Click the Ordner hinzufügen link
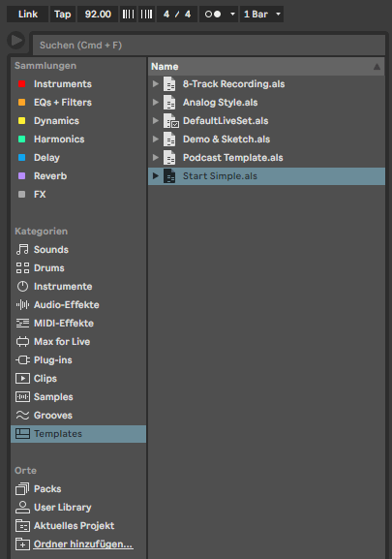 pos(83,544)
